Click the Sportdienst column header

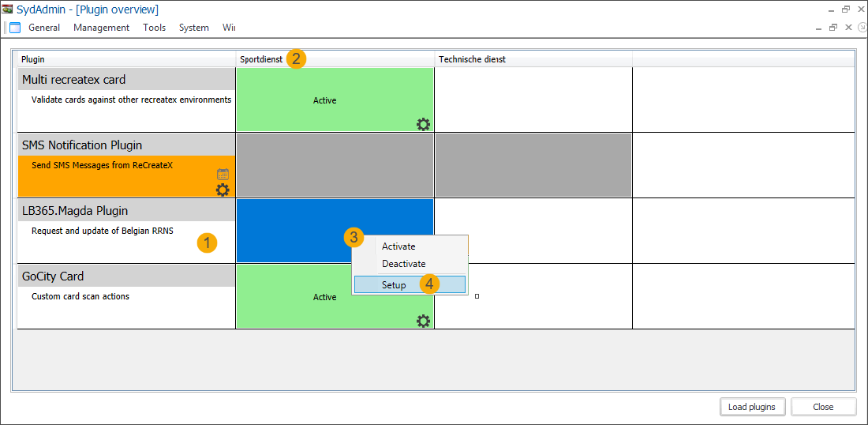coord(261,59)
